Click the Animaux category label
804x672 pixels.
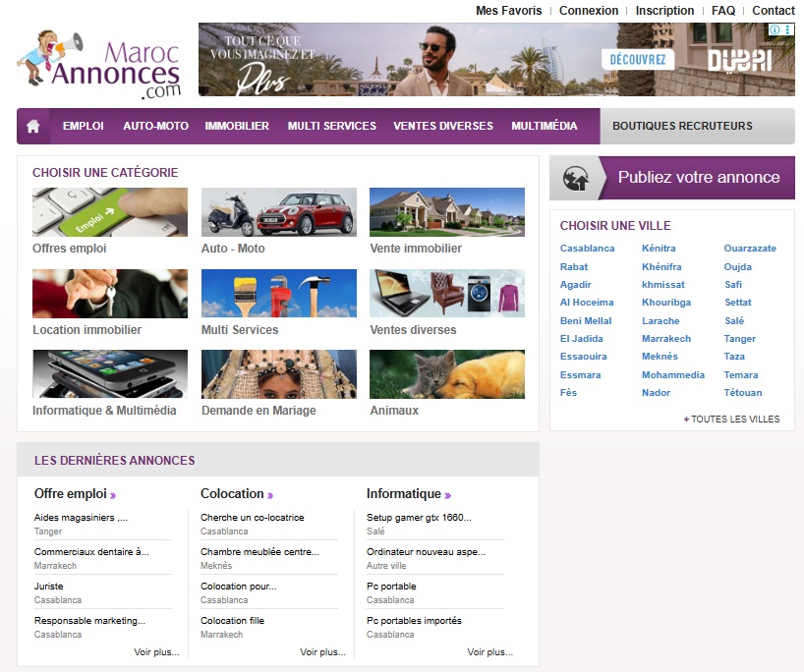(394, 411)
